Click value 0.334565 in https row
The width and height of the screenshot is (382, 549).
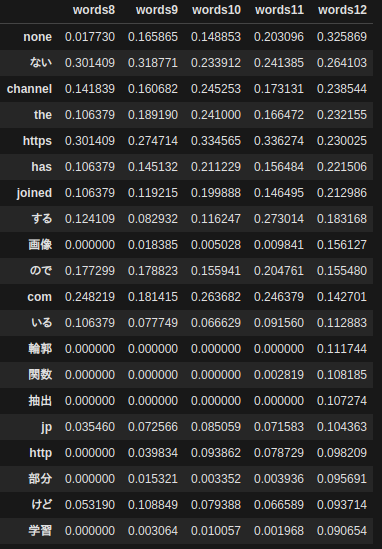216,141
